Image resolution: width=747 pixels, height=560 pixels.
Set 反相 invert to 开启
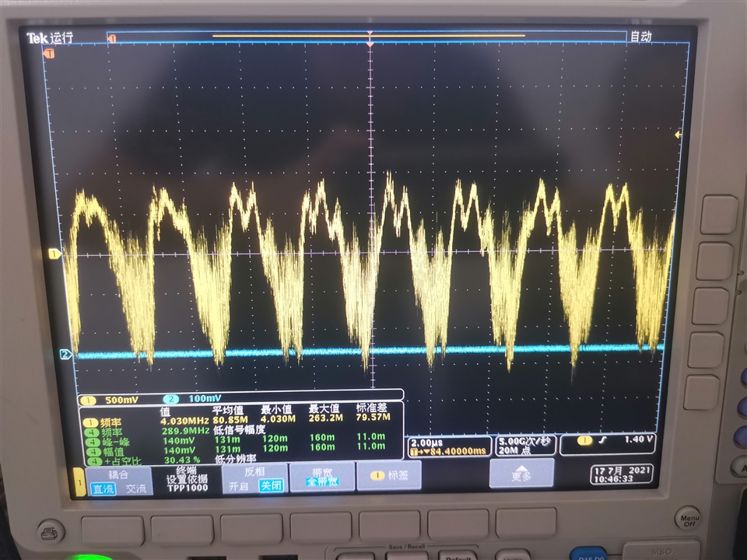click(239, 486)
